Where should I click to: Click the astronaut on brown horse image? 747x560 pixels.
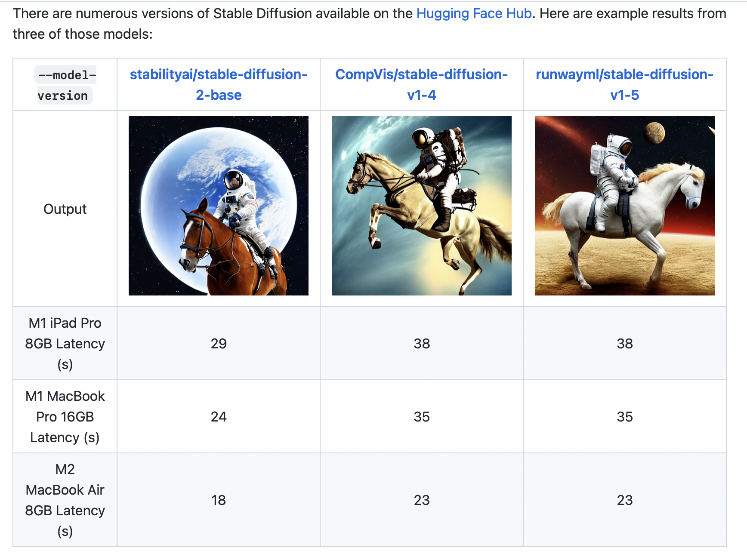click(x=219, y=206)
